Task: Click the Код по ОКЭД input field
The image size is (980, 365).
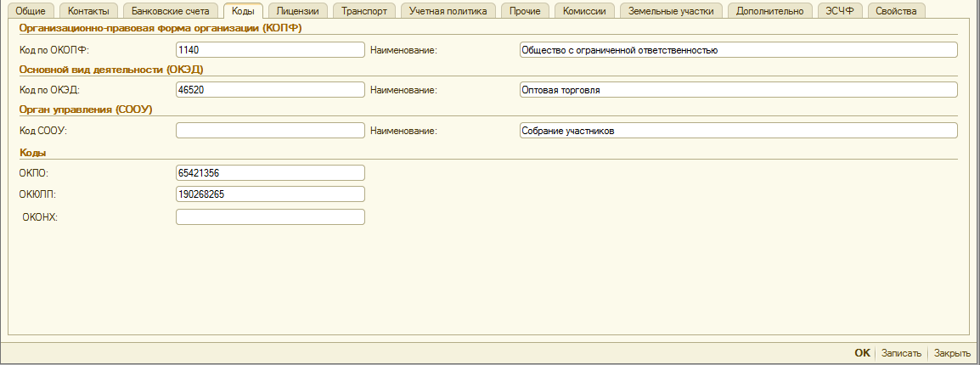Action: [x=270, y=90]
